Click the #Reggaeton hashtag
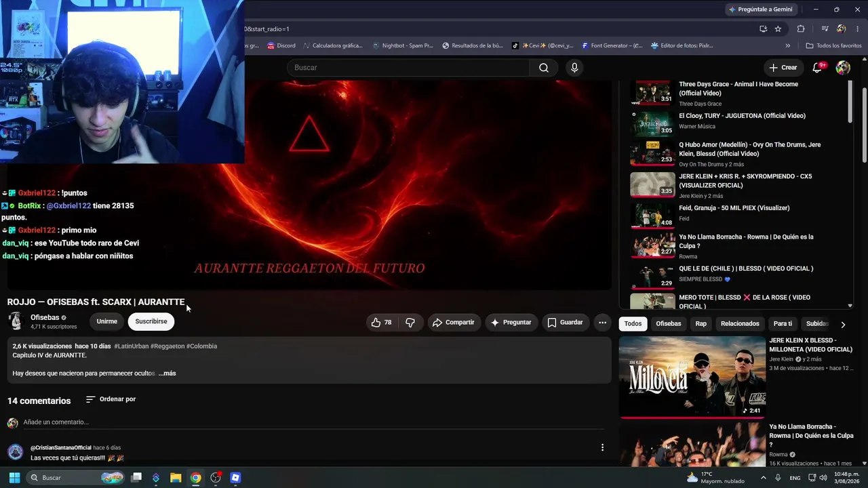The image size is (868, 488). tap(167, 346)
